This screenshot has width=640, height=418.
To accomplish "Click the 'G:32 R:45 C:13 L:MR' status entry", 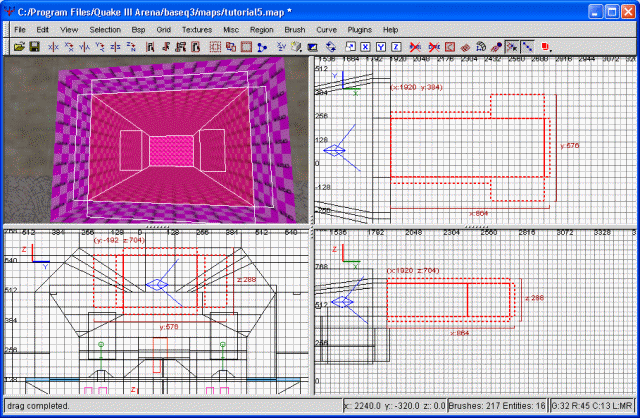I will (x=591, y=406).
